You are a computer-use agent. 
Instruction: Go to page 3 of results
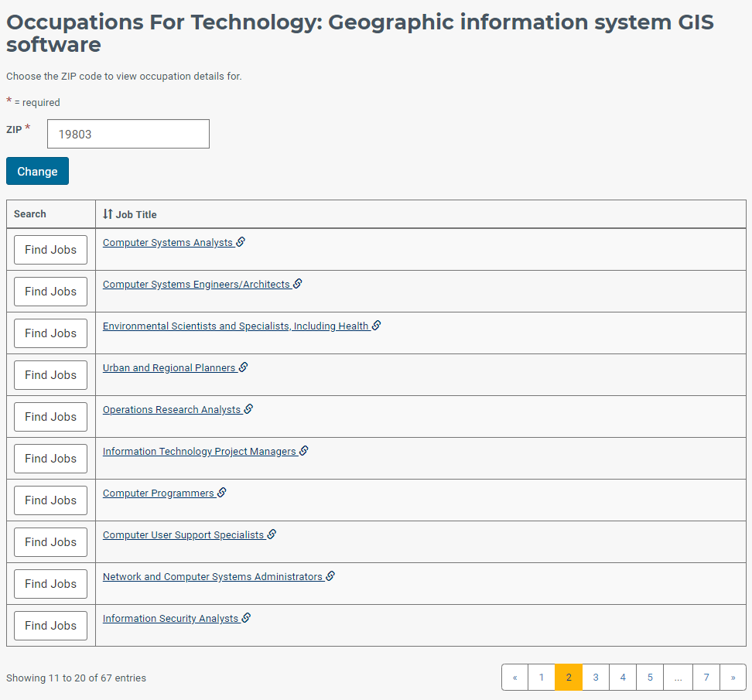tap(596, 677)
